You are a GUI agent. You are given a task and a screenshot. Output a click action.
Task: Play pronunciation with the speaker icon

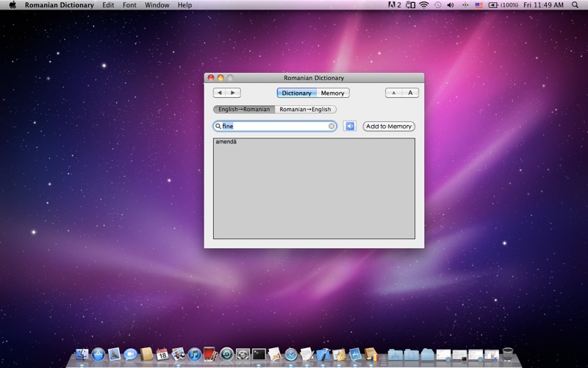point(350,126)
